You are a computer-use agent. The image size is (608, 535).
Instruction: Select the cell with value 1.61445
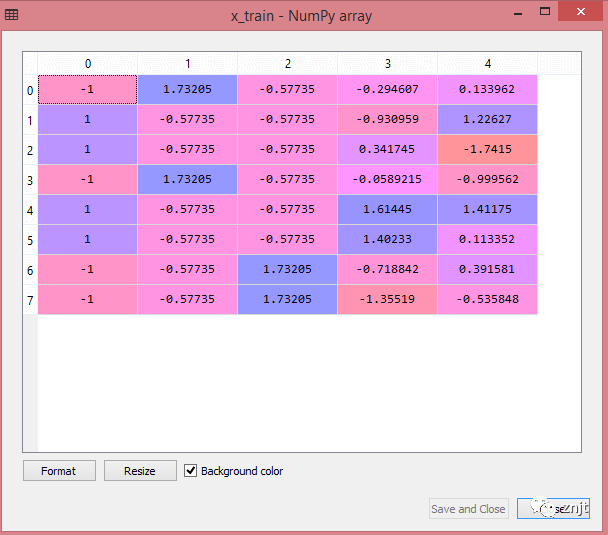[x=387, y=209]
